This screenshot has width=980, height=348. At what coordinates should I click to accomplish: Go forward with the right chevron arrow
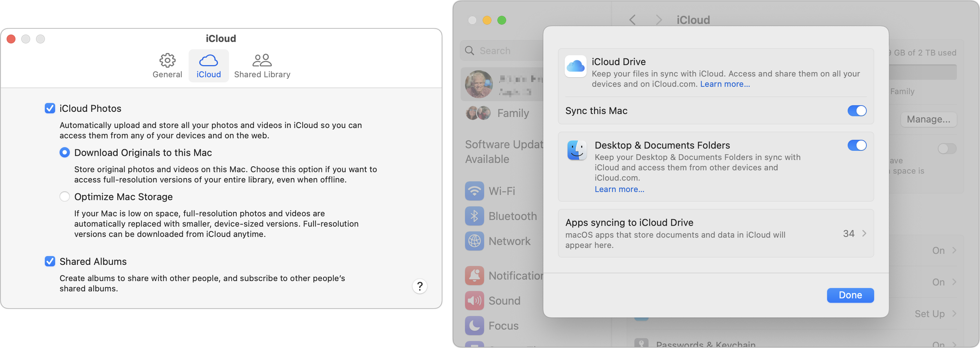[x=659, y=20]
